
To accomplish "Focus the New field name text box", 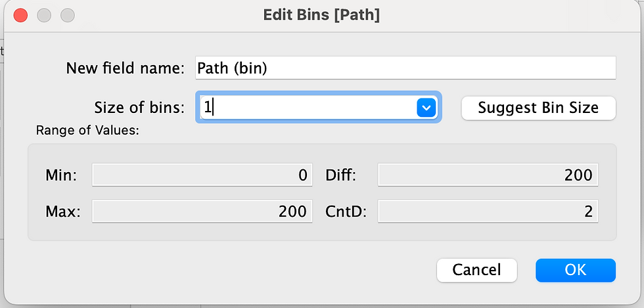I will pyautogui.click(x=405, y=68).
